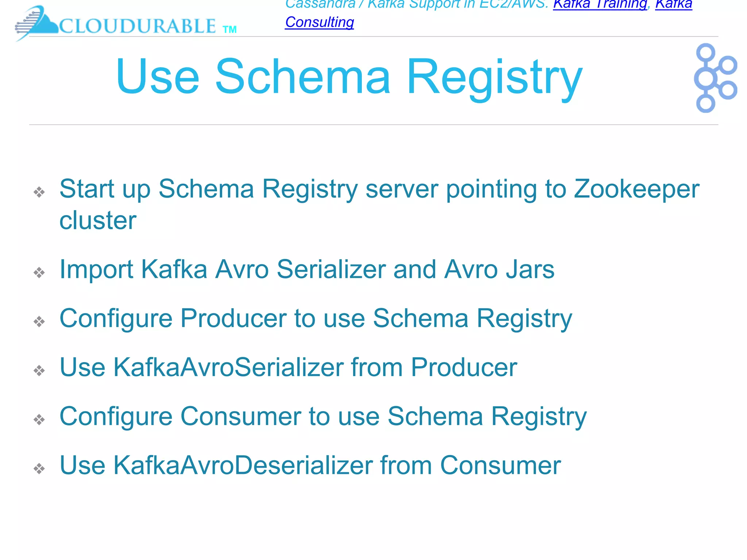Click the bullet icon before Use KafkaAvroDeserializer
The width and height of the screenshot is (747, 560).
click(x=39, y=468)
